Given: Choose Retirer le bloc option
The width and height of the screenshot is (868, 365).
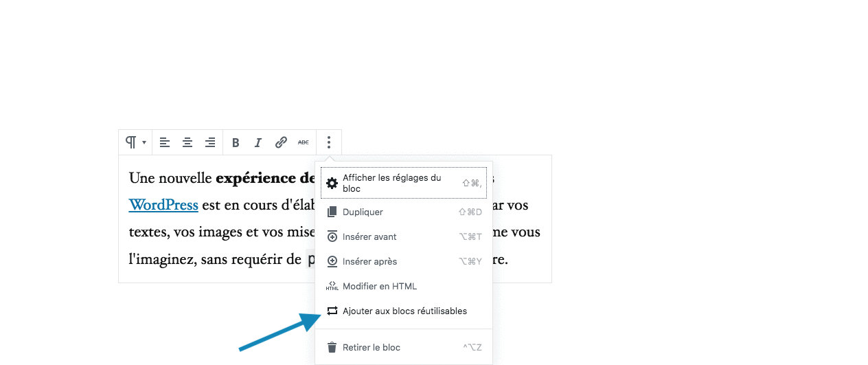Looking at the screenshot, I should pos(371,347).
